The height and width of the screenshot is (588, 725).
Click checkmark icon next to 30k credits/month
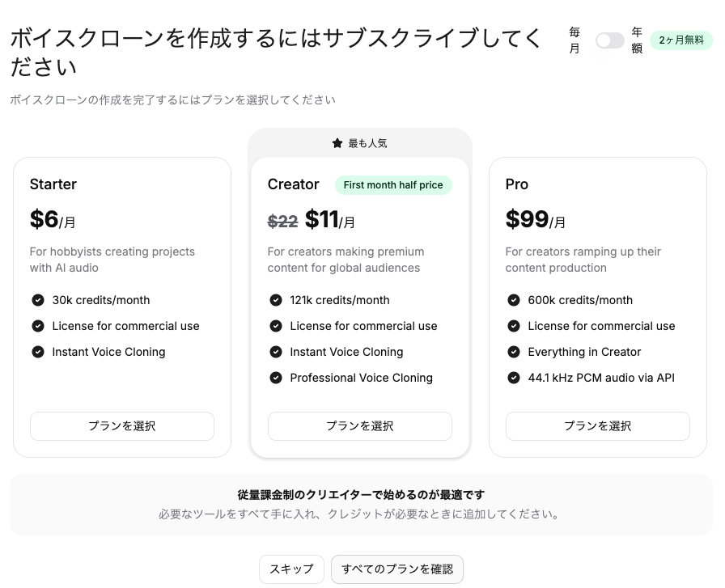pos(38,300)
